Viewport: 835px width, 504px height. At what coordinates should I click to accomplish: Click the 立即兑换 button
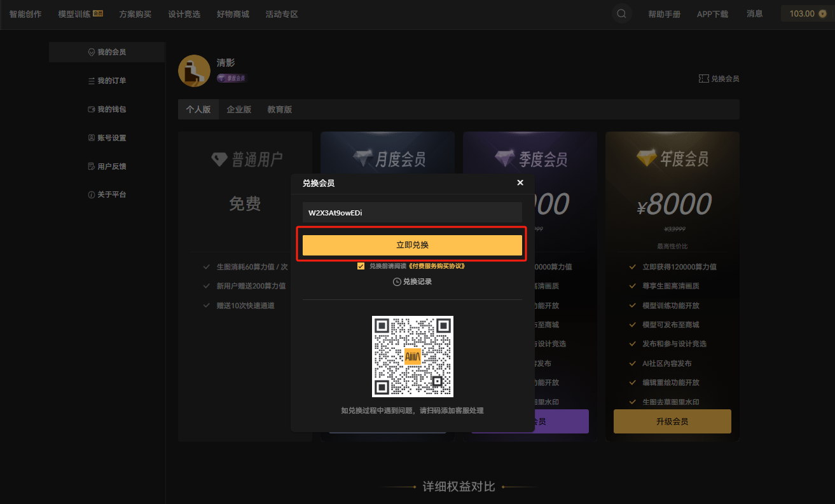412,245
